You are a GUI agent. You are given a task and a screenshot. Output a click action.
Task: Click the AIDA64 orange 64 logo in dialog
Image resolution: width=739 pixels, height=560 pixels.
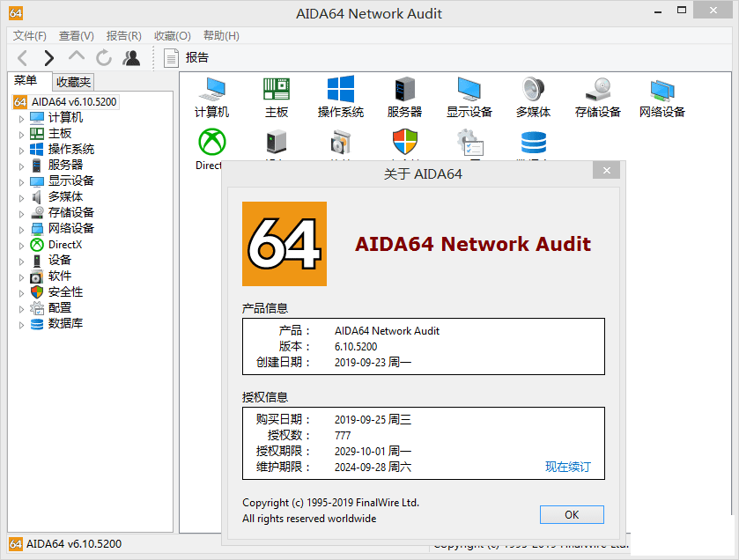pos(285,244)
